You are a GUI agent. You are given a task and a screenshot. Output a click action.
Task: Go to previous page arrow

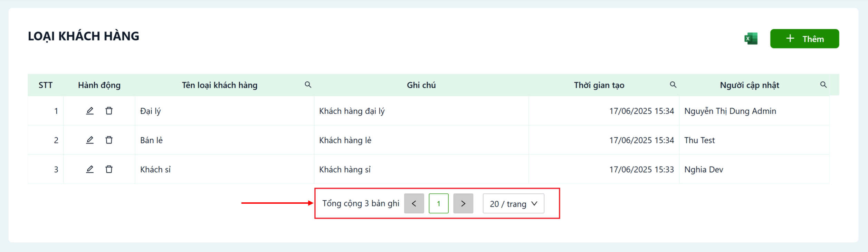click(x=414, y=203)
